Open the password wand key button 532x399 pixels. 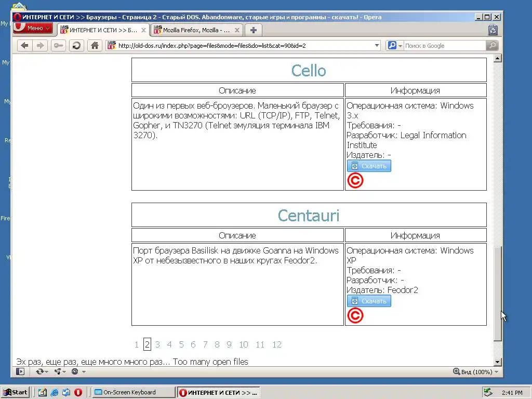click(x=58, y=46)
